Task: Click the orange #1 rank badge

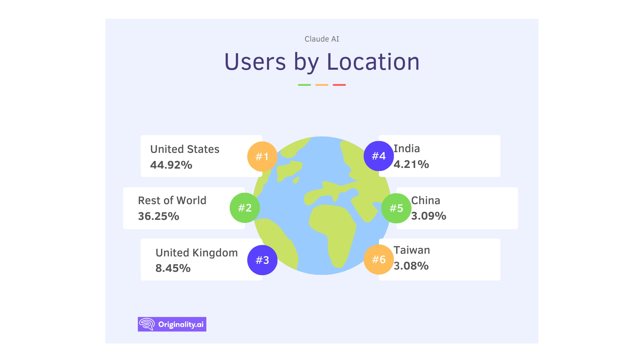Action: pos(262,156)
